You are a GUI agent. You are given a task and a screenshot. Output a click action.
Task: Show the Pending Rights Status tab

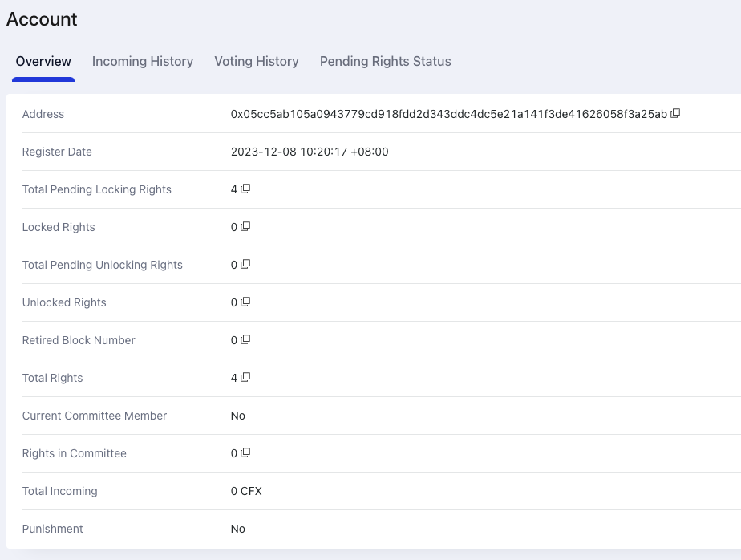click(x=385, y=62)
